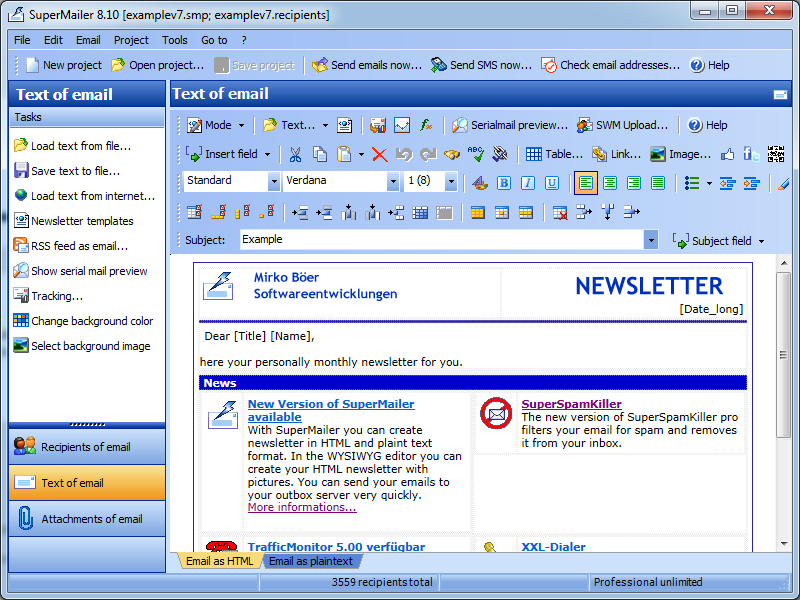Click SWM Upload... button
Screen dimensions: 800x600
[622, 125]
